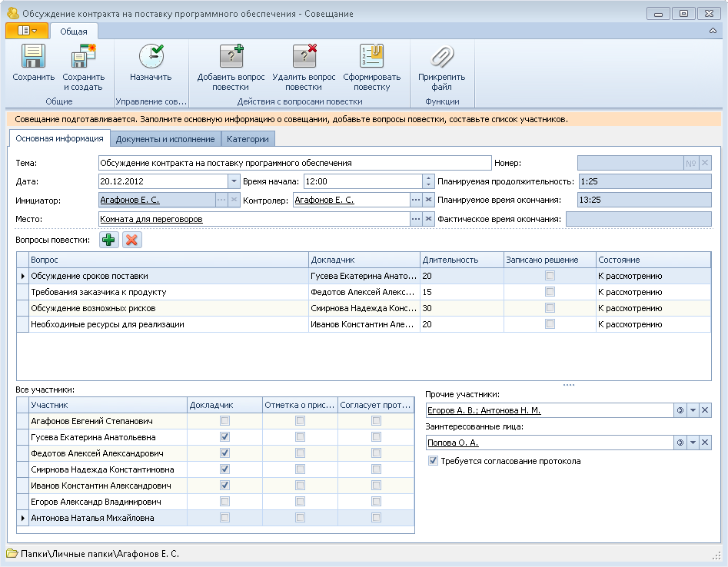
Task: Open the Комната для переговоров link
Action: click(x=151, y=219)
